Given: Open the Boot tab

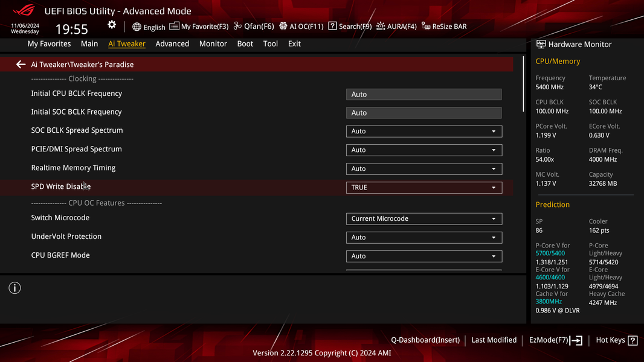Looking at the screenshot, I should [x=245, y=43].
